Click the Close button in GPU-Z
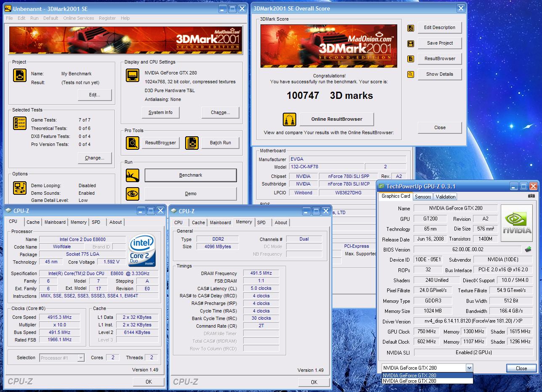 tap(521, 368)
